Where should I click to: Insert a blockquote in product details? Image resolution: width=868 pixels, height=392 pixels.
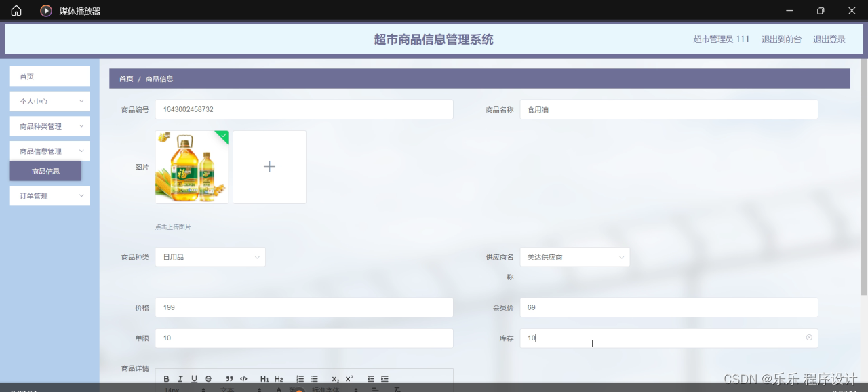point(229,378)
